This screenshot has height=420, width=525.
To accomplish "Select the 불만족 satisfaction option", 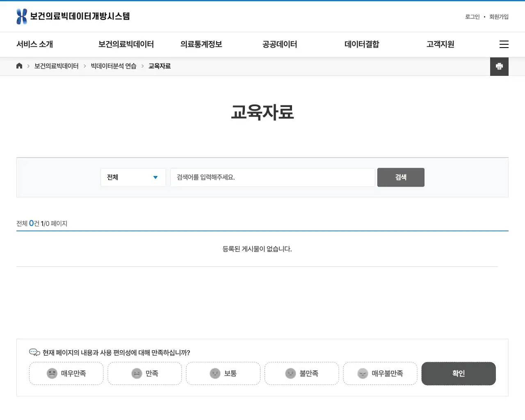I will pyautogui.click(x=302, y=374).
